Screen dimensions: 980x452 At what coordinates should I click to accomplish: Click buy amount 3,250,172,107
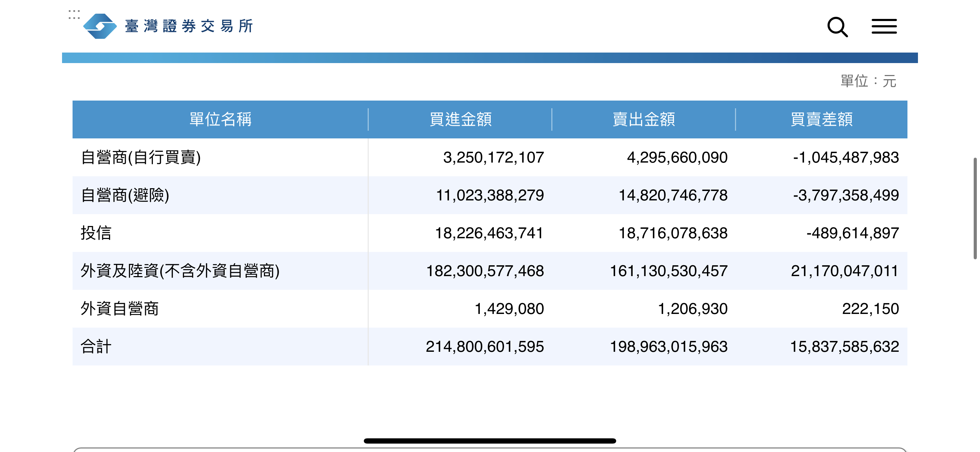point(494,158)
